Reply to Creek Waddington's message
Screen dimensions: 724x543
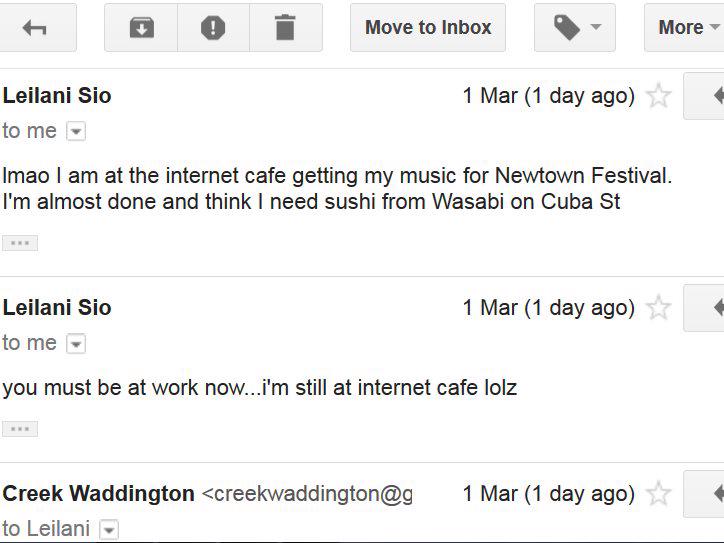tap(708, 494)
